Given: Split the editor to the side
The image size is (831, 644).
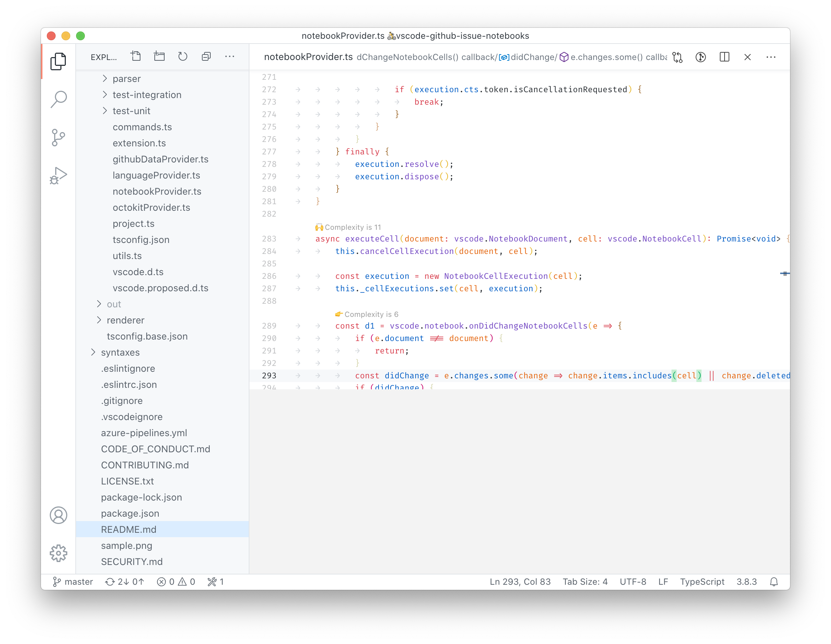Looking at the screenshot, I should [x=724, y=57].
